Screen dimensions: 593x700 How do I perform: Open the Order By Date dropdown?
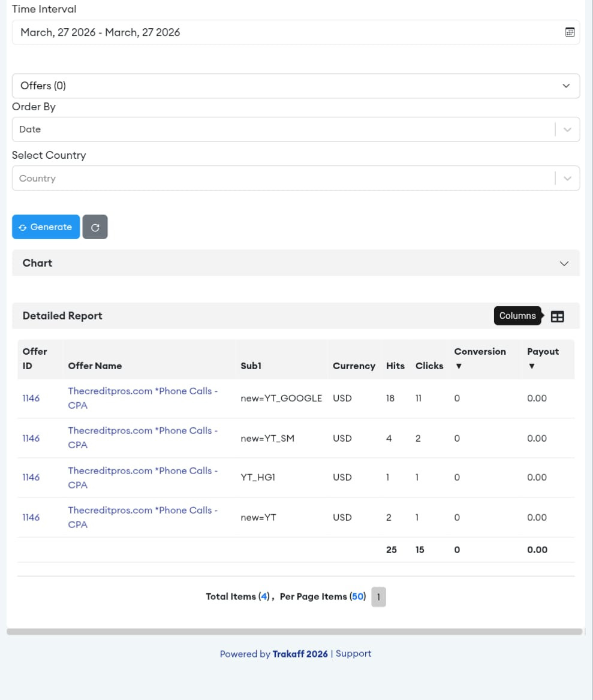tap(296, 129)
